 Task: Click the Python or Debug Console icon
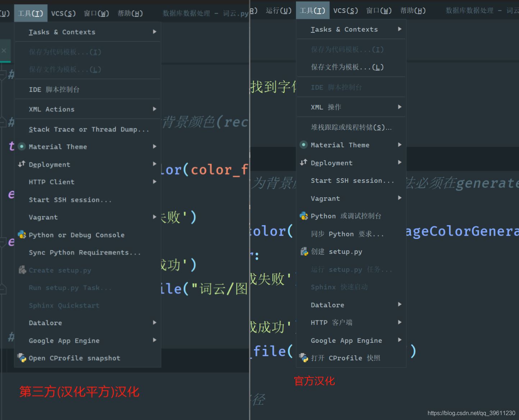point(22,235)
